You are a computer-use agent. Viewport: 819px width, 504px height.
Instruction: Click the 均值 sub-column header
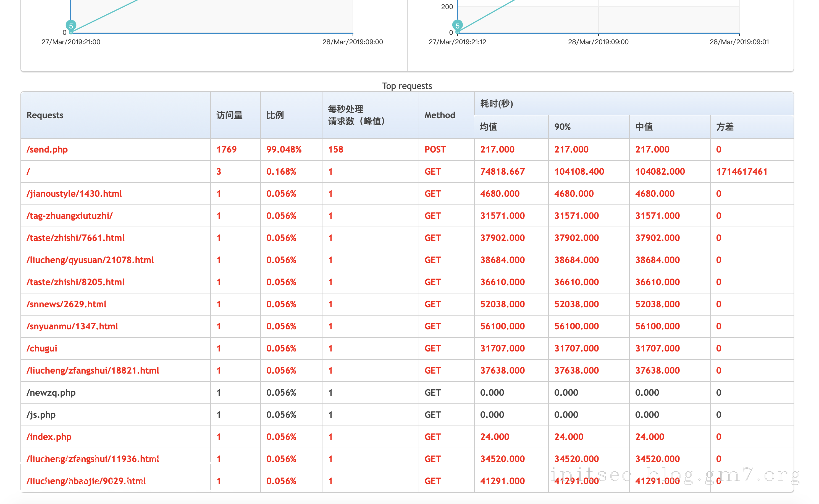point(488,127)
